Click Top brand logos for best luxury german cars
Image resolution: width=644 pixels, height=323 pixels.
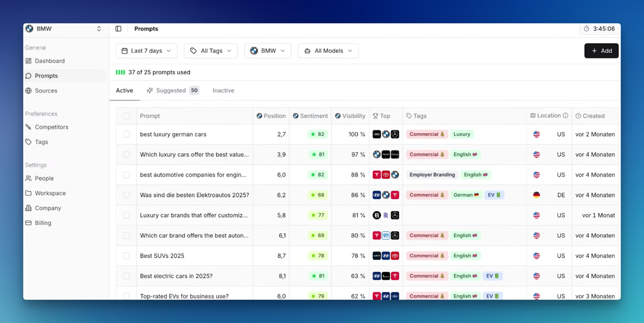pos(386,134)
